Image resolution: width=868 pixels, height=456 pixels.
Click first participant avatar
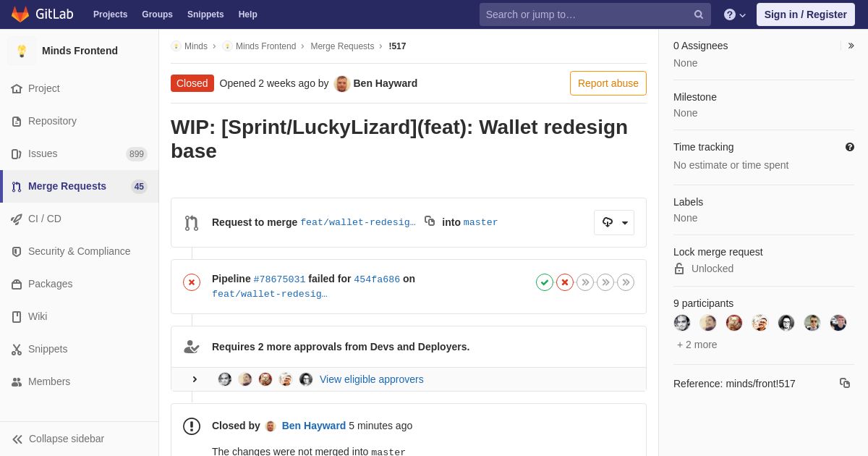point(682,323)
